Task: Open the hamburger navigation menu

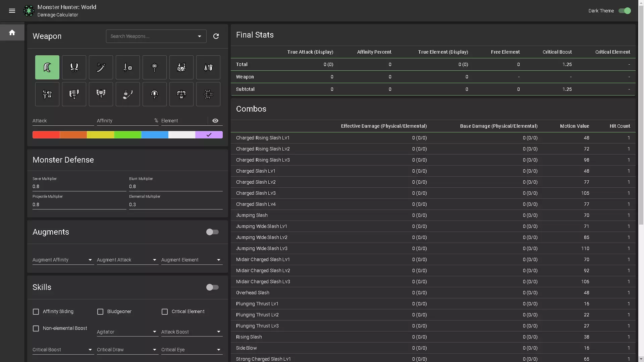Action: (x=12, y=11)
